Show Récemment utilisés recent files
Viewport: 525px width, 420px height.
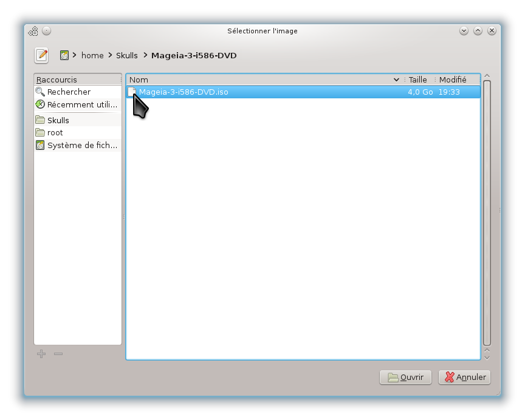point(78,104)
